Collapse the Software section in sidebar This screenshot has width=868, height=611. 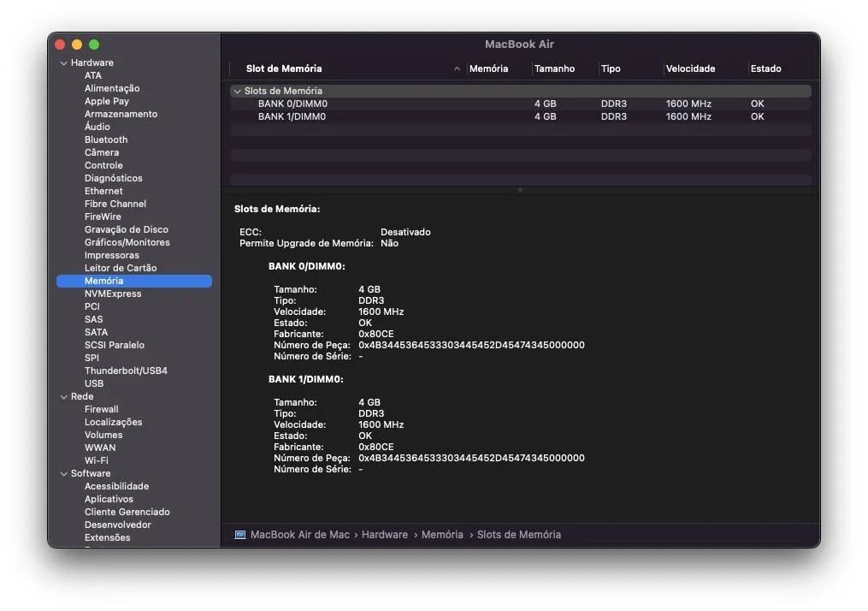[63, 473]
